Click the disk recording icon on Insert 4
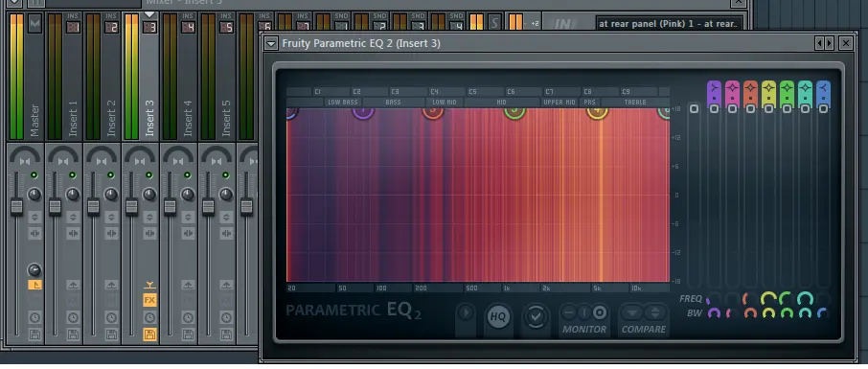Screen dimensions: 868x369 188,334
